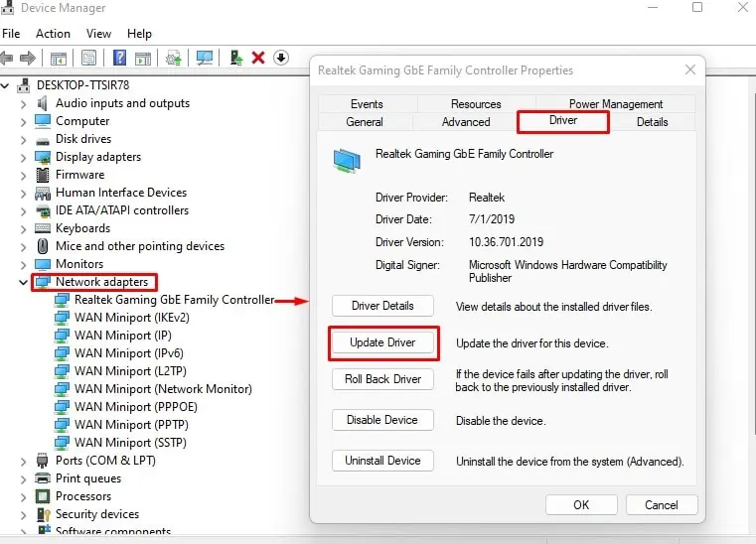The image size is (756, 544).
Task: Switch to the Details tab
Action: (x=652, y=122)
